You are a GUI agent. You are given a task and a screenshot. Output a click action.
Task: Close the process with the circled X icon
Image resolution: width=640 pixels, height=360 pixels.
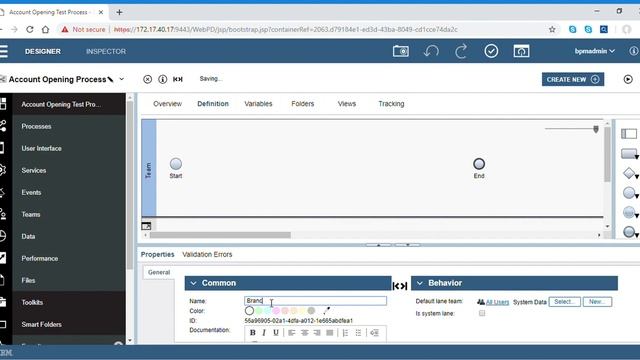[147, 79]
